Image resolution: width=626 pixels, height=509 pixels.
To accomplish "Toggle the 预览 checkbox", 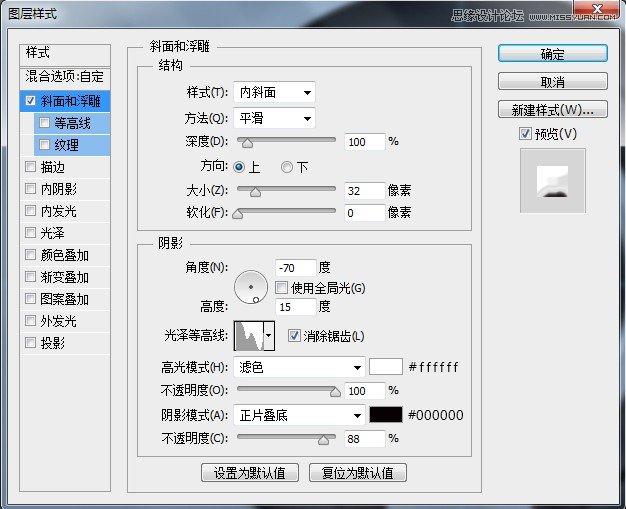I will [525, 134].
